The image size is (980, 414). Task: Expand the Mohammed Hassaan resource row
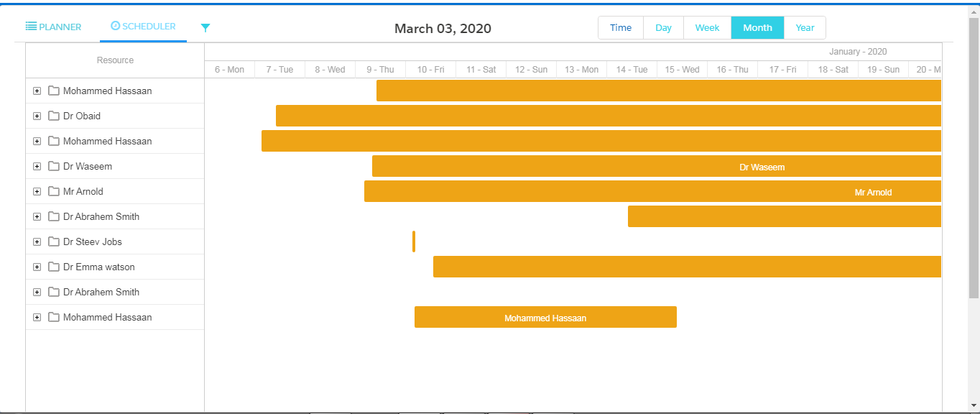pyautogui.click(x=37, y=91)
